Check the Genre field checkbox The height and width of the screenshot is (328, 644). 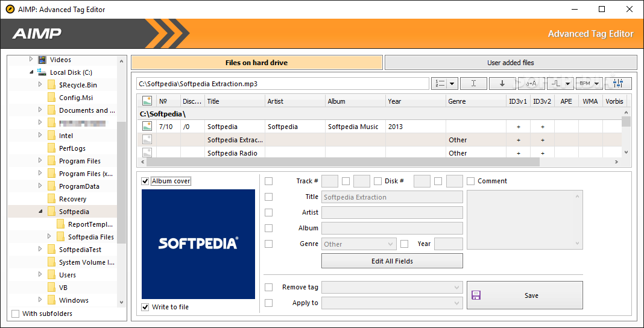pyautogui.click(x=268, y=244)
